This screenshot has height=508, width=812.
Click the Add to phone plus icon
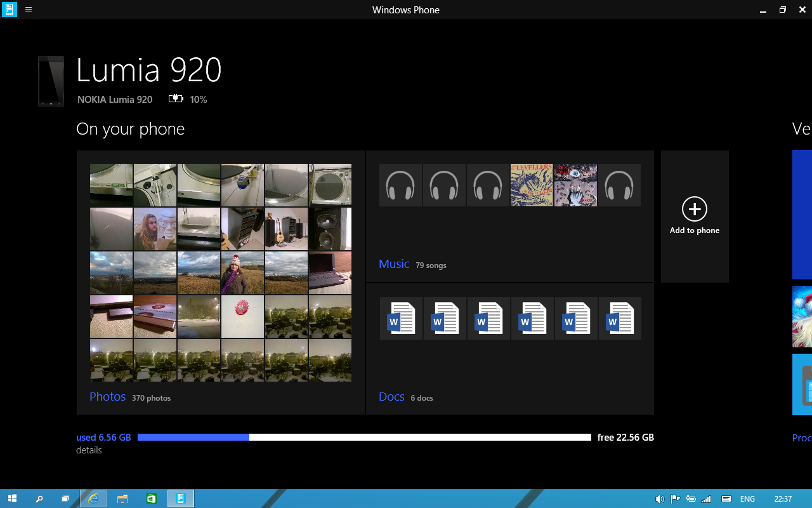tap(695, 209)
